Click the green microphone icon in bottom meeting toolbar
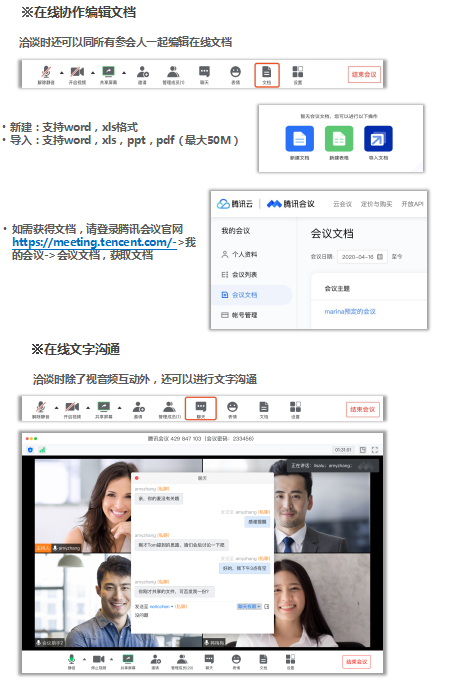The height and width of the screenshot is (684, 468). tap(72, 659)
